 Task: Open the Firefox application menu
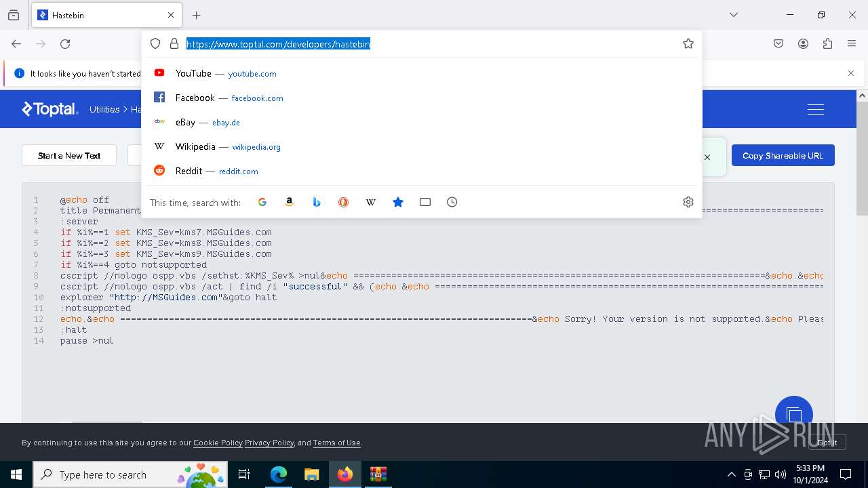(x=852, y=44)
